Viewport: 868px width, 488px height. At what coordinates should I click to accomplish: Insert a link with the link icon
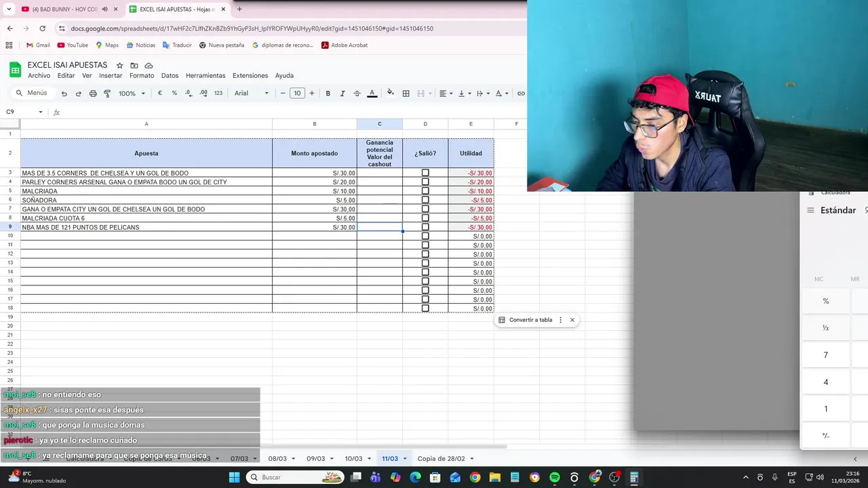tap(521, 94)
